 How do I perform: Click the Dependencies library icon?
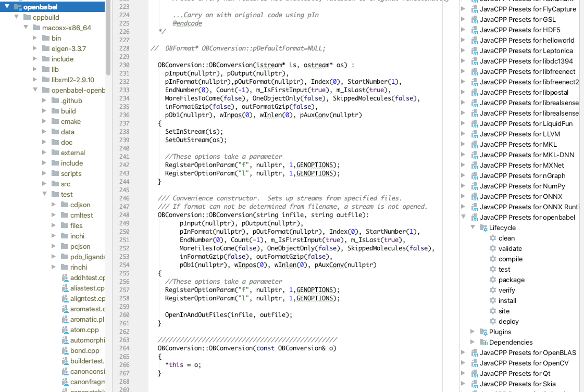tap(484, 343)
